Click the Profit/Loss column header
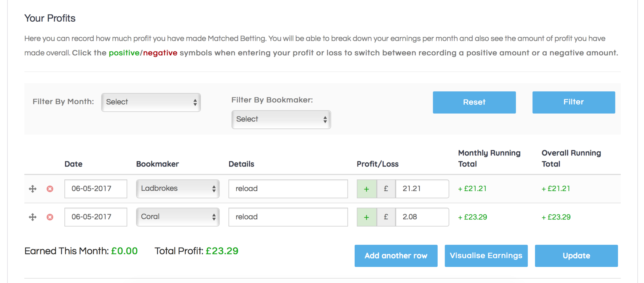This screenshot has height=283, width=644. pyautogui.click(x=378, y=164)
